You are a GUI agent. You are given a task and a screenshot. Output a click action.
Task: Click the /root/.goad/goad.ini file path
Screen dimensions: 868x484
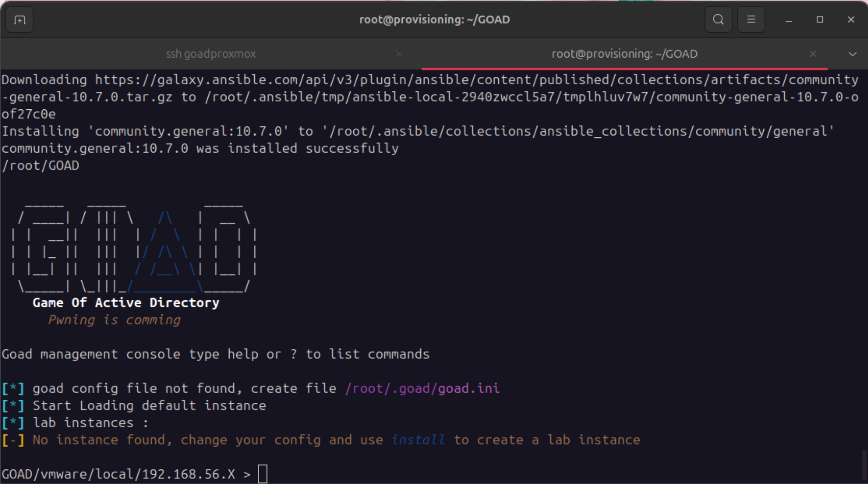click(x=422, y=389)
